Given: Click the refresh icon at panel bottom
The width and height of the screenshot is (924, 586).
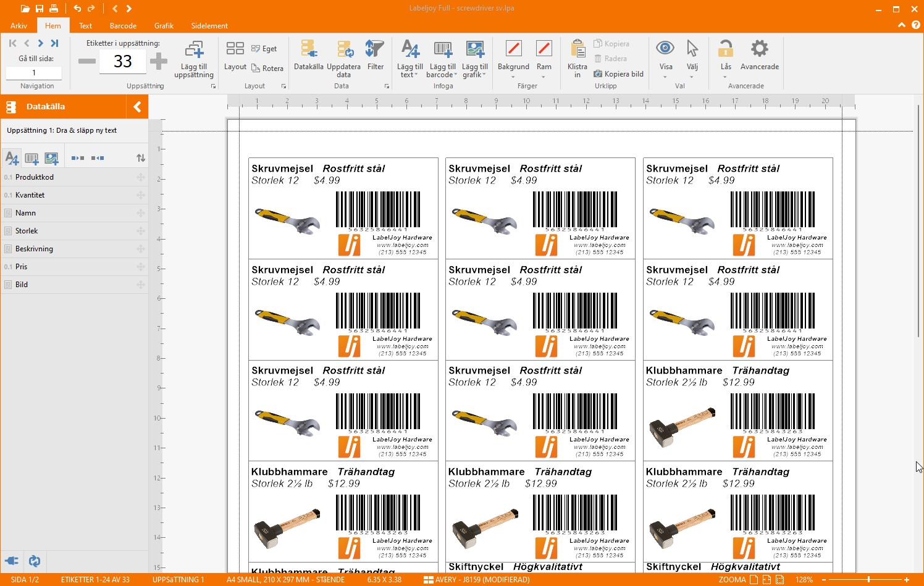Looking at the screenshot, I should [x=35, y=561].
